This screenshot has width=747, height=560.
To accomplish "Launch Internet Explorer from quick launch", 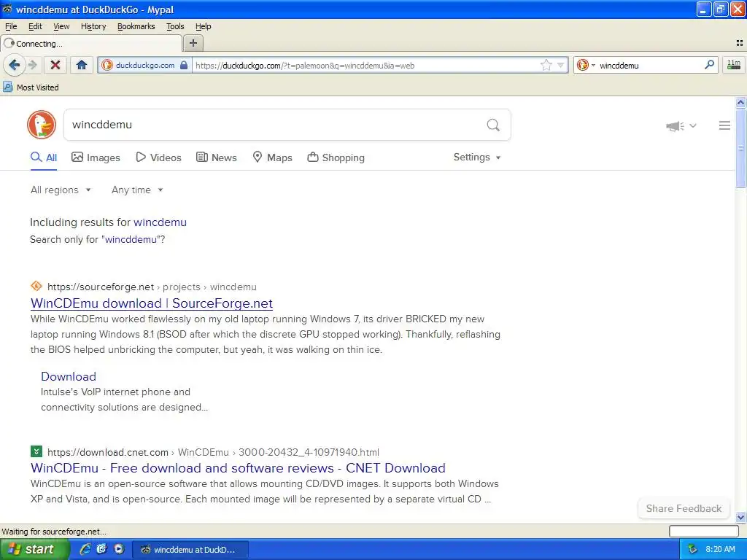I will (x=85, y=549).
